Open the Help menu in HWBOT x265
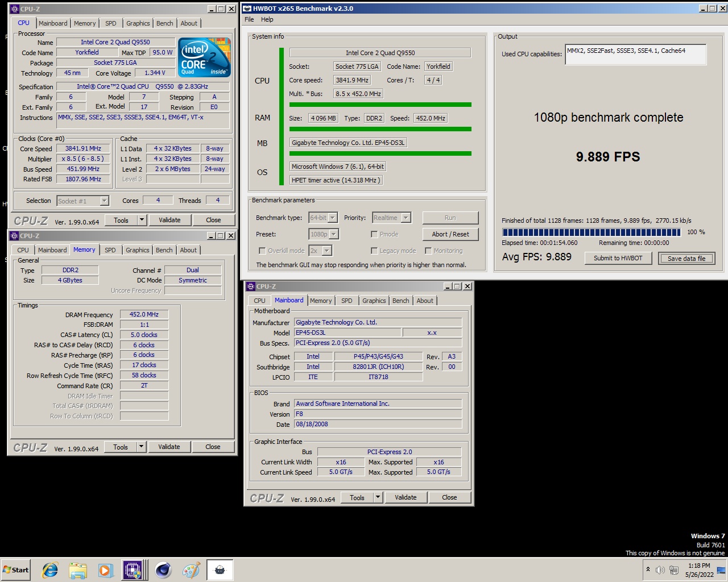 pyautogui.click(x=267, y=19)
